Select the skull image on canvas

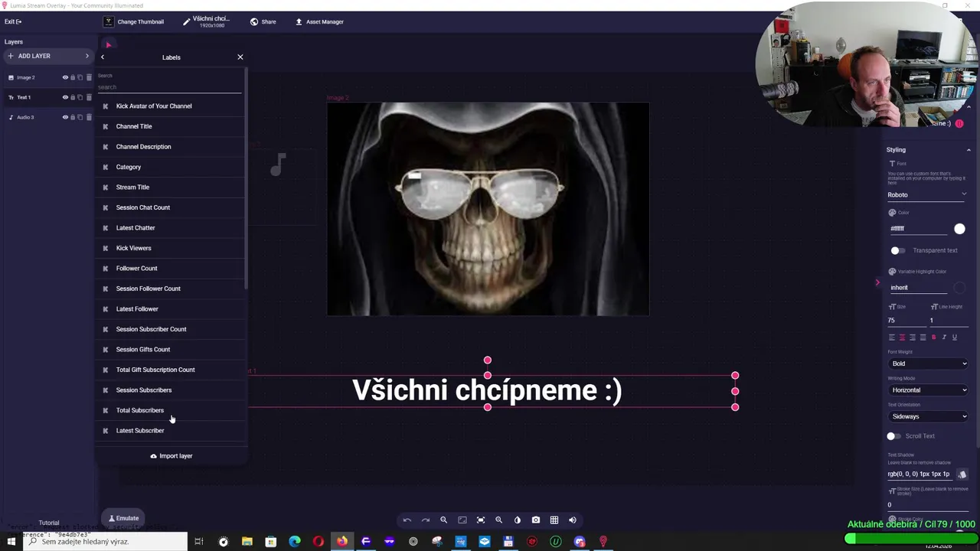(488, 209)
